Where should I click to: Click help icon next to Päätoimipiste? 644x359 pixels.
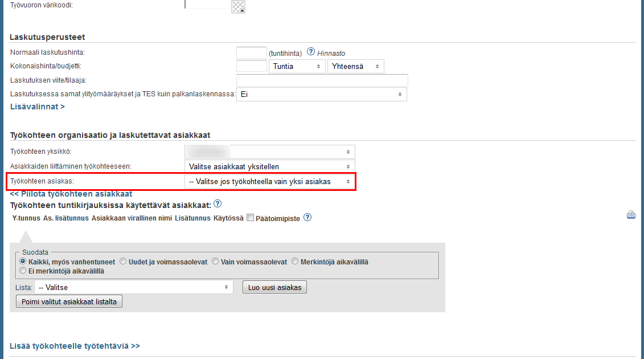pos(308,218)
